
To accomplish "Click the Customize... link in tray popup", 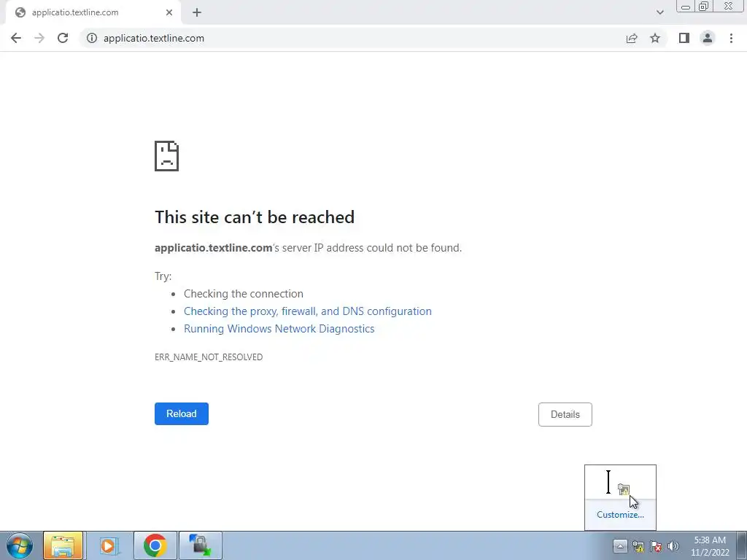I will pos(620,514).
